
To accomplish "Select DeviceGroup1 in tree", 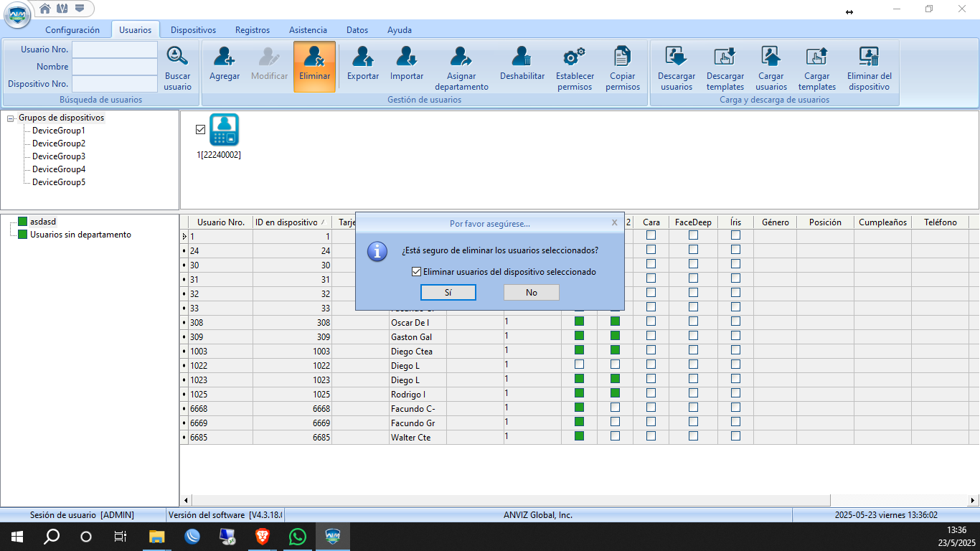I will [59, 131].
